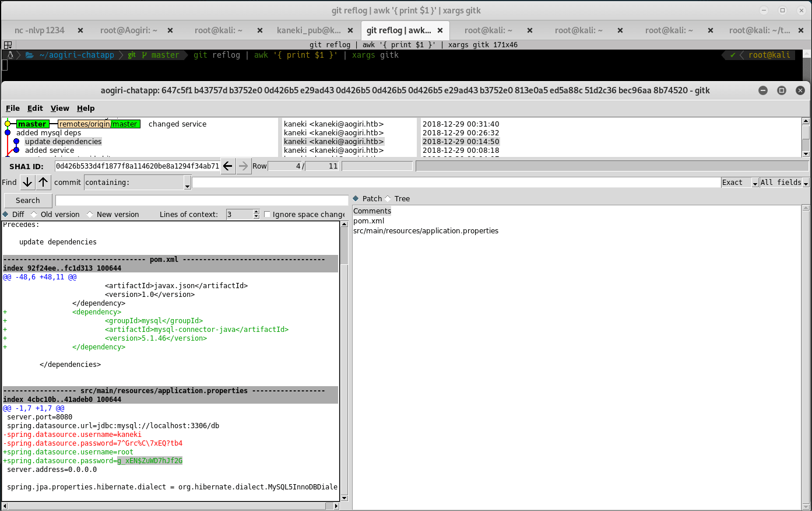Decrease lines of context with stepper down
The width and height of the screenshot is (812, 511).
(256, 216)
